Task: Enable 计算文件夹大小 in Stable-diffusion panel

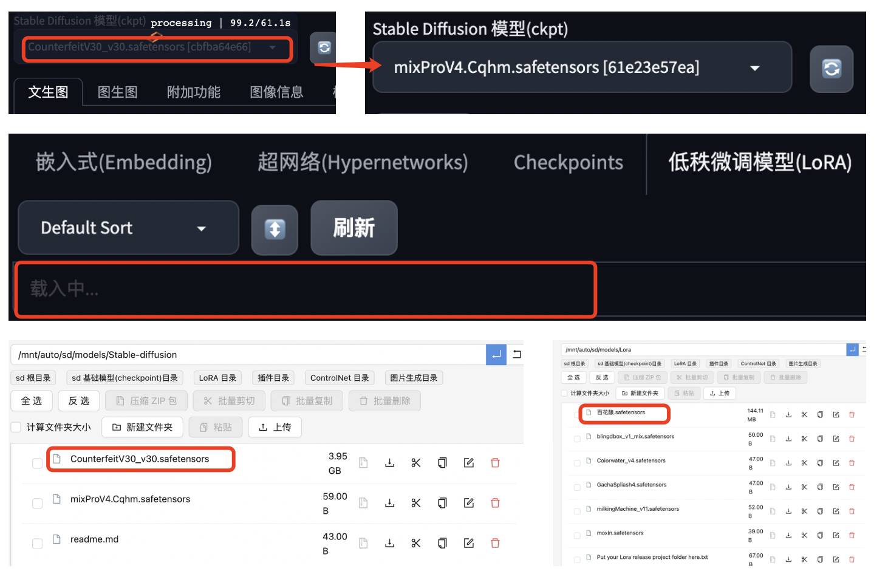Action: pos(16,427)
